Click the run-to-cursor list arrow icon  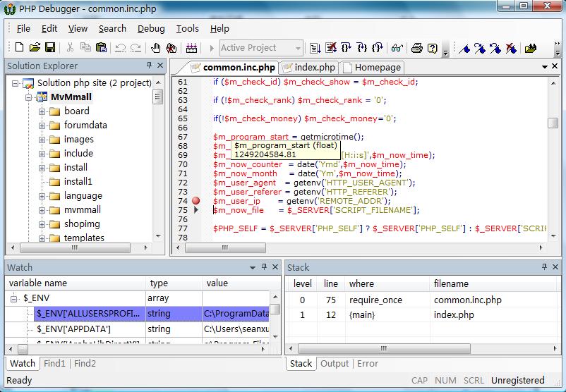pos(315,48)
